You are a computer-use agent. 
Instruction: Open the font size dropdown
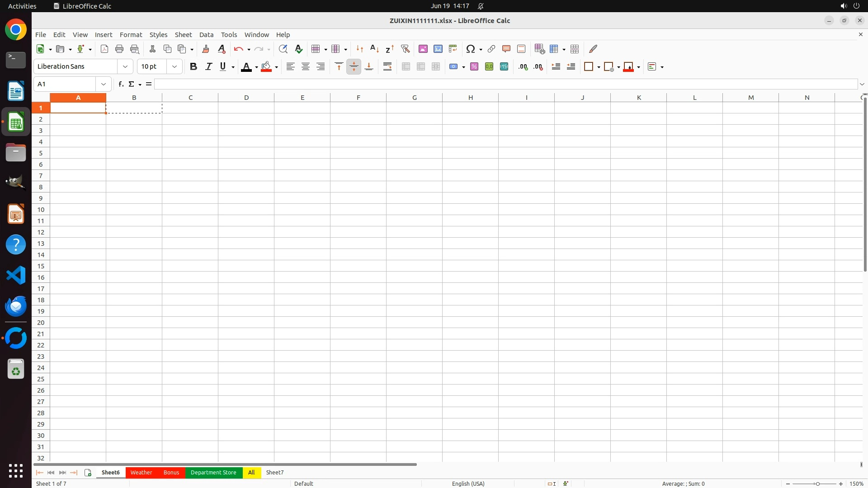(x=174, y=66)
